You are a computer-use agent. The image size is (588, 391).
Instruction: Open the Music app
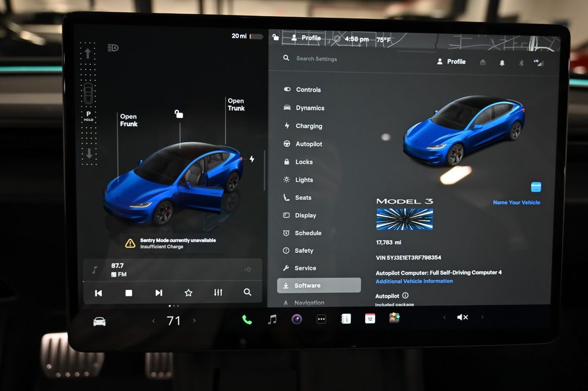pyautogui.click(x=272, y=319)
